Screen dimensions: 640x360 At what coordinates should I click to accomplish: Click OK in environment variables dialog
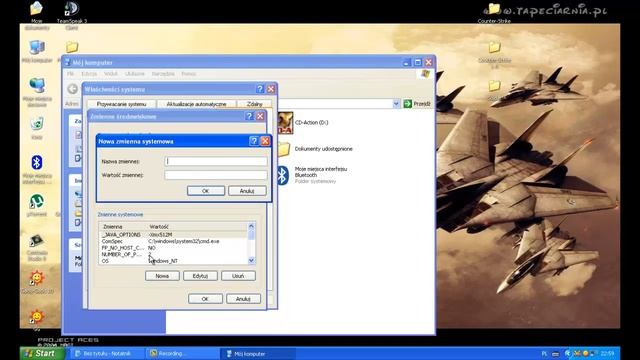point(205,299)
